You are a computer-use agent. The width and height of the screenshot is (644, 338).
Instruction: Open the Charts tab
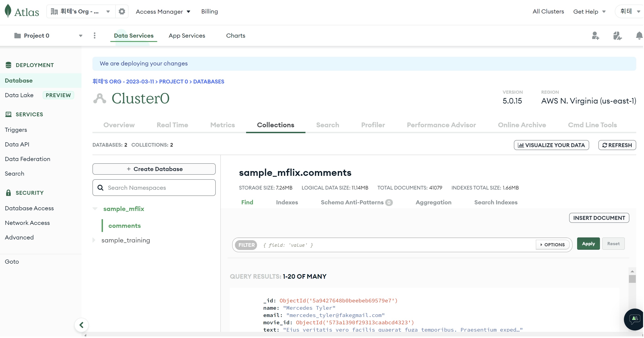click(x=236, y=36)
